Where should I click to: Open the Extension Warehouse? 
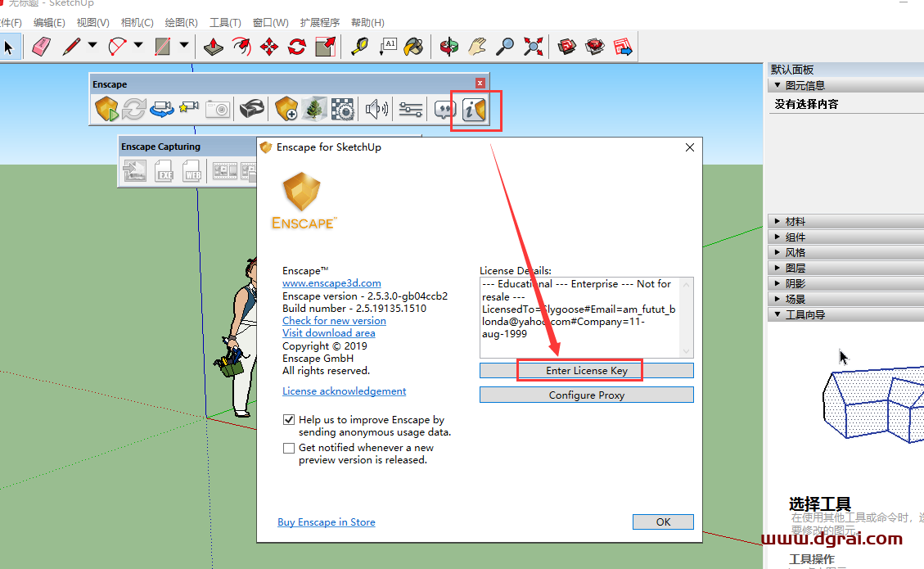[x=595, y=47]
